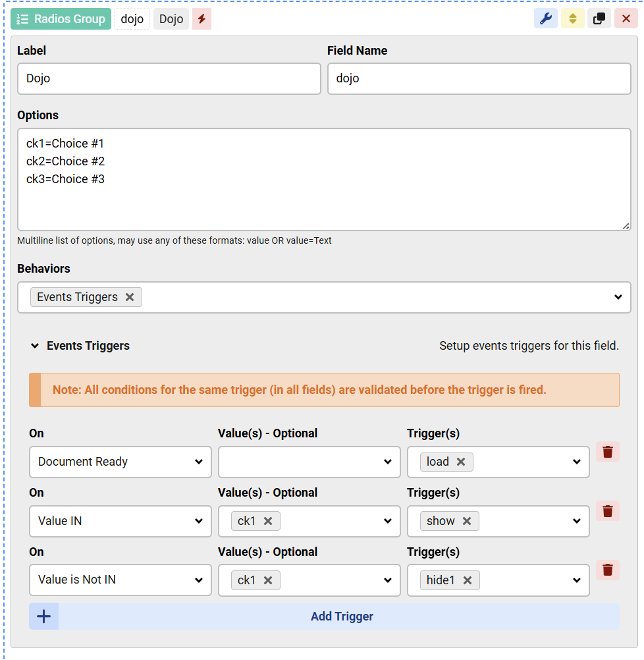644x660 pixels.
Task: Delete the Value is Not IN trigger row
Action: point(607,570)
